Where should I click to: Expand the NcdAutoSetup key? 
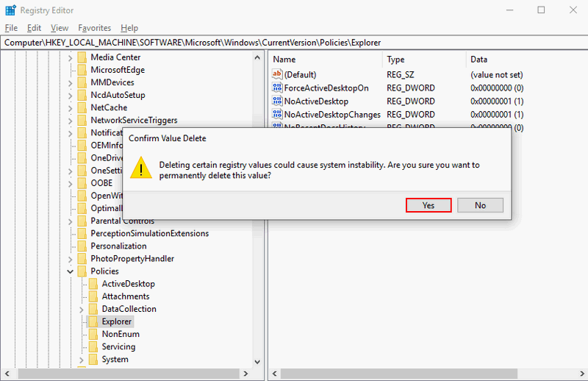pos(70,96)
